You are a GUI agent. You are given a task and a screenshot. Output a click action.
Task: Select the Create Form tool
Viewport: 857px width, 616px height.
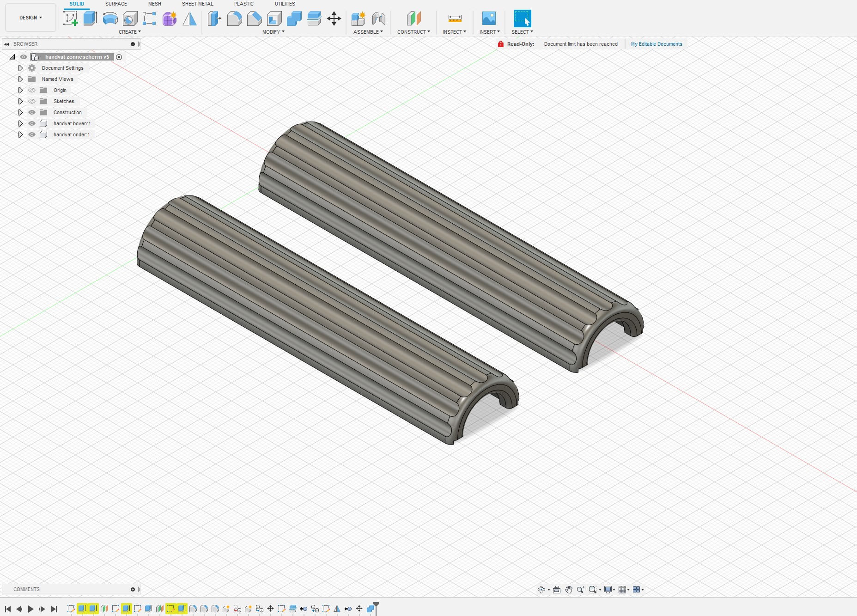click(x=170, y=18)
